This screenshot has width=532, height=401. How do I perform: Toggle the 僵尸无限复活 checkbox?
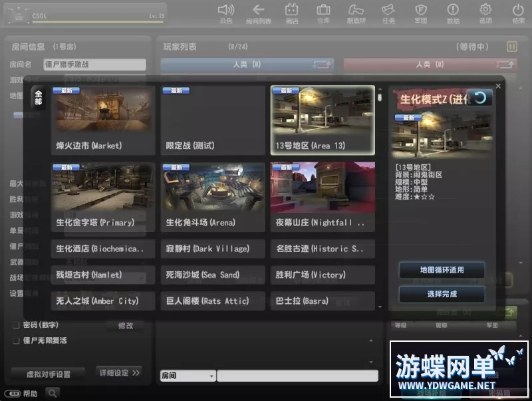(16, 340)
